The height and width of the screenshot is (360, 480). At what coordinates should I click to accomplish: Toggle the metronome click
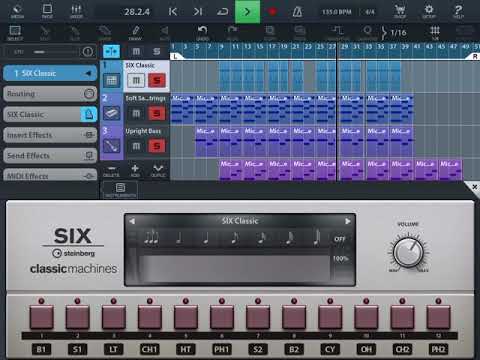[x=297, y=12]
